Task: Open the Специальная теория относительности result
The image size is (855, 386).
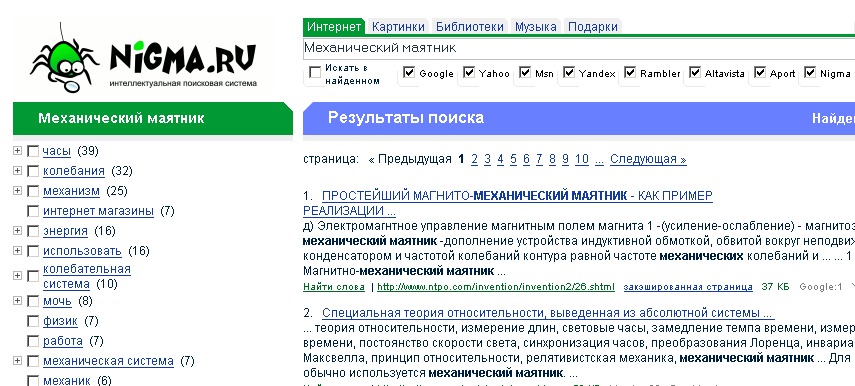Action: coord(548,313)
